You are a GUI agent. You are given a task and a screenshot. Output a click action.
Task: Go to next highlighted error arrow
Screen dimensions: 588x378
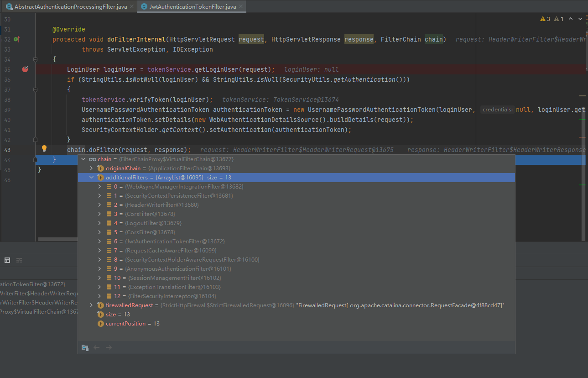pos(580,19)
